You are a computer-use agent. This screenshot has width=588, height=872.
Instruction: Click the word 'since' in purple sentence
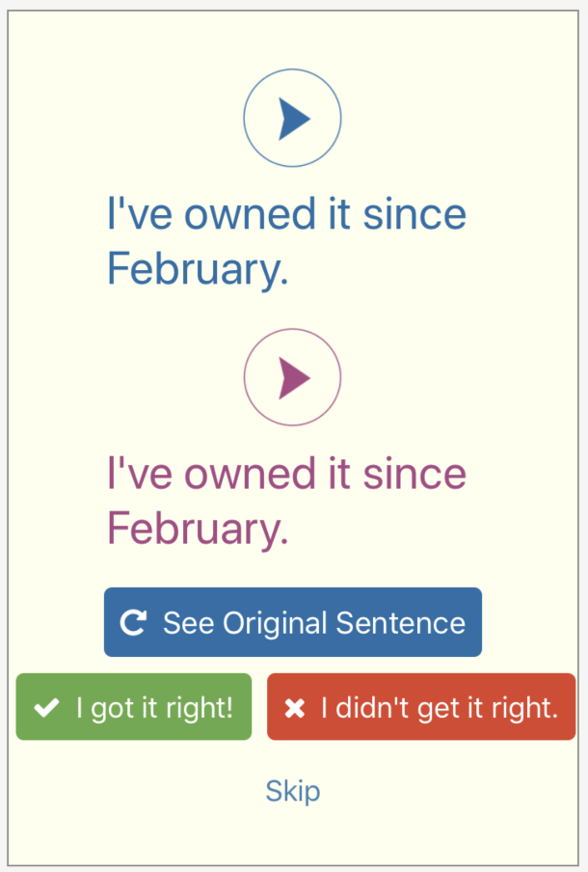[414, 475]
